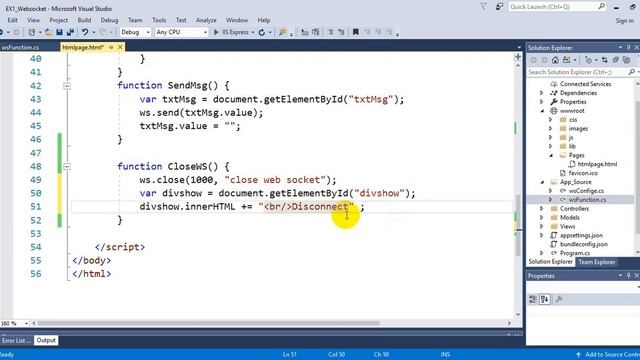Screen dimensions: 640x360
Task: Open the editor zoom percentage dropdown
Action: click(x=27, y=323)
